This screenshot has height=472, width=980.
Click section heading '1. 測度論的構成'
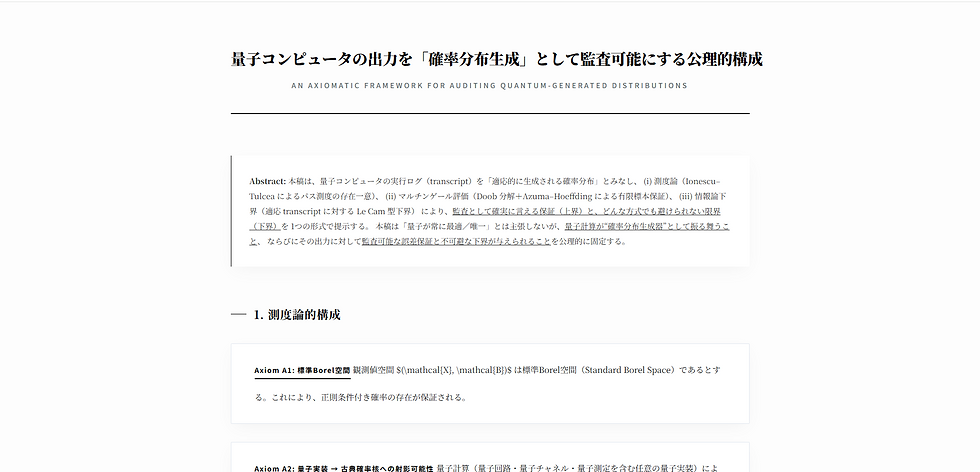point(297,314)
